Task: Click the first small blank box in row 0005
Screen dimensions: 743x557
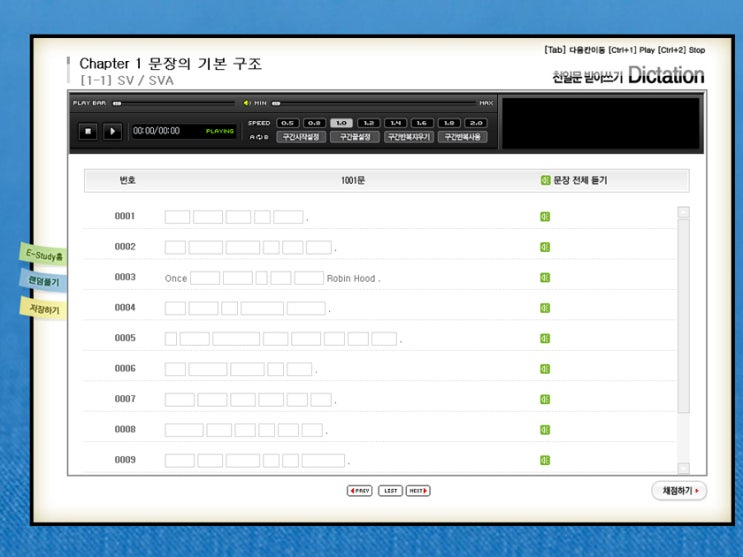Action: tap(171, 339)
